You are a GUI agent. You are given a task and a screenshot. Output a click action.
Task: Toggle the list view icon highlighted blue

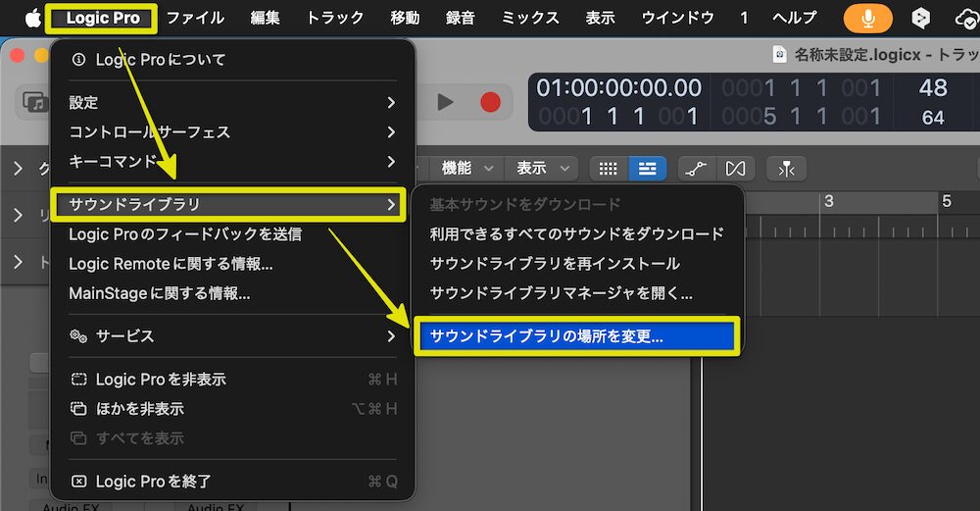pyautogui.click(x=648, y=169)
